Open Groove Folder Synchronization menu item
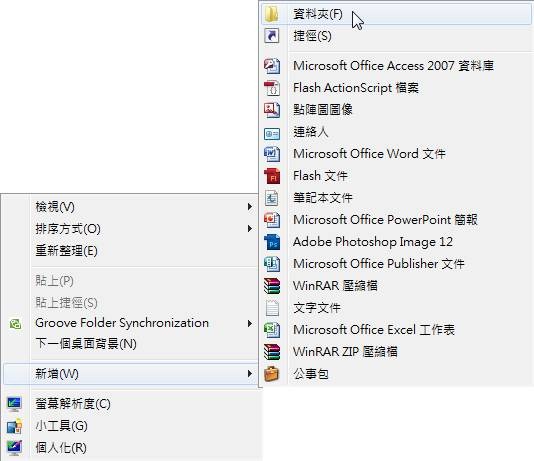Screen dimensions: 534x461 [130, 323]
